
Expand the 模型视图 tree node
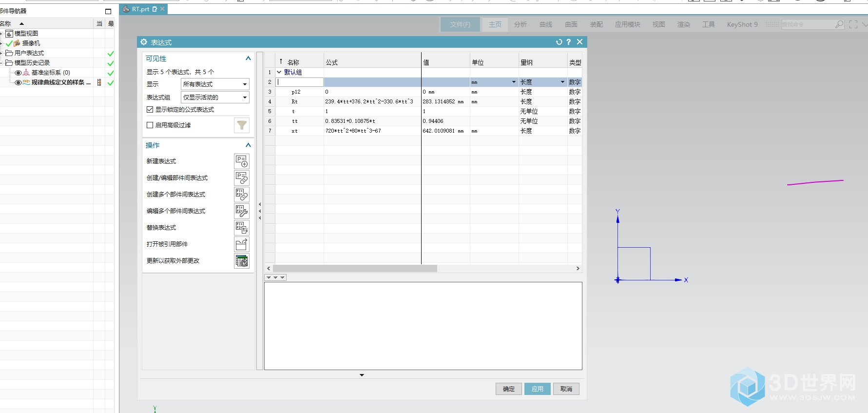1,34
